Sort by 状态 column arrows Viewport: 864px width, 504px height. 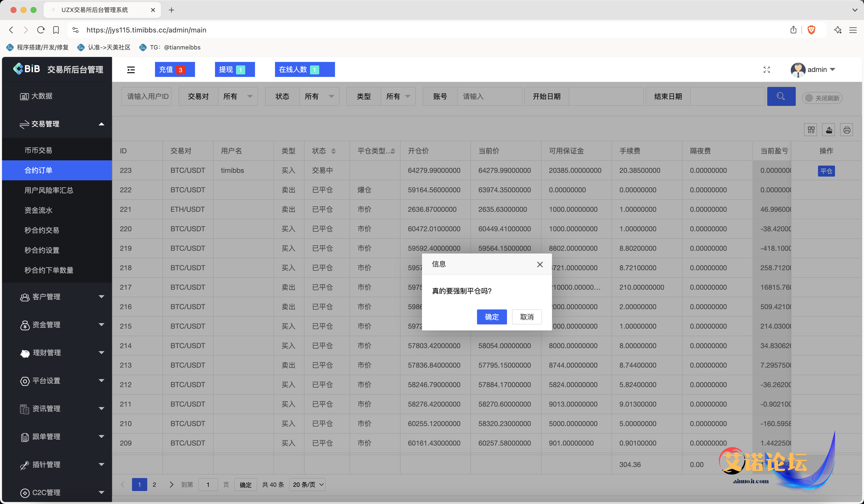(333, 151)
